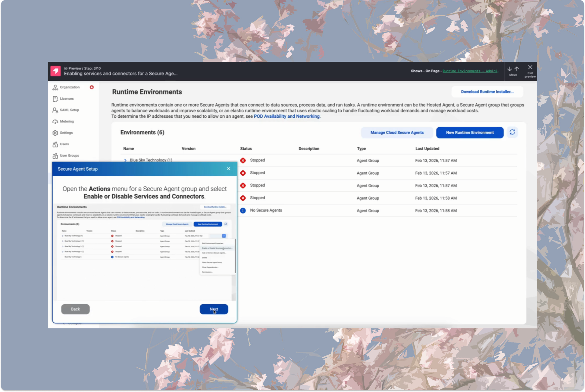Click the Feb 13, 2026, 11:58 AM cell of No Secure Agents row

pyautogui.click(x=436, y=211)
